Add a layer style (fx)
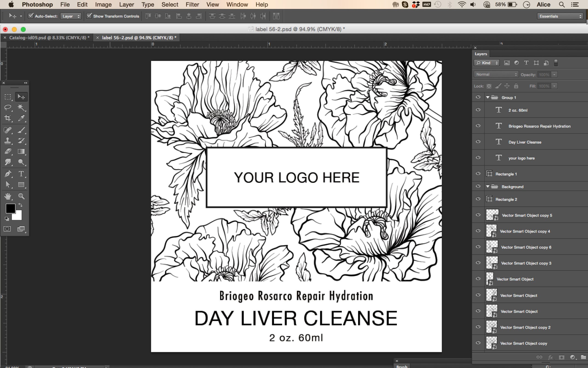The width and height of the screenshot is (588, 368). point(550,357)
